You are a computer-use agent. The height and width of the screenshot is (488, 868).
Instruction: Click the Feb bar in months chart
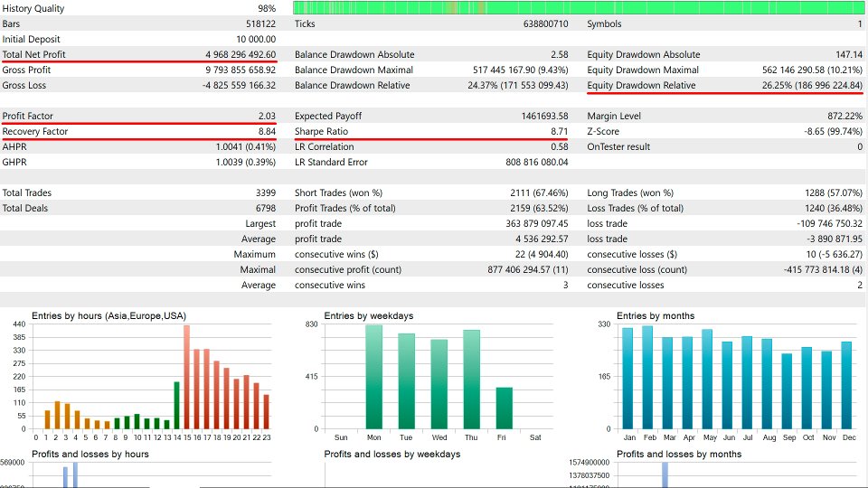(x=647, y=378)
